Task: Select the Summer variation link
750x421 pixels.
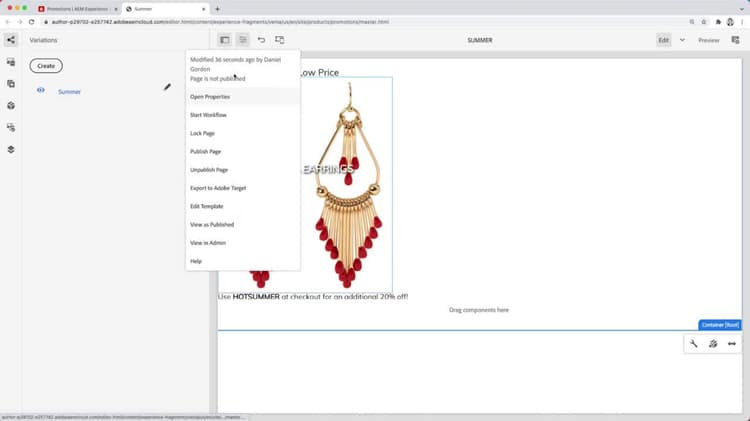Action: tap(69, 91)
